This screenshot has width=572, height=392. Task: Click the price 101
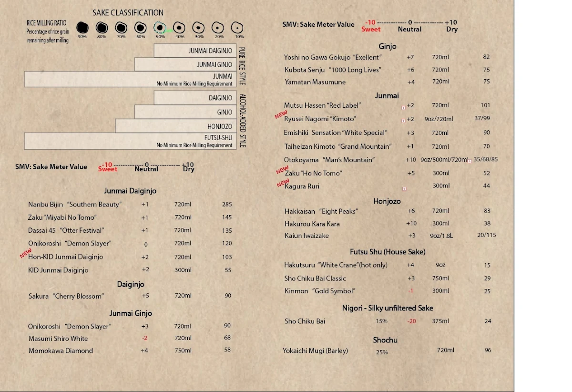tap(486, 105)
